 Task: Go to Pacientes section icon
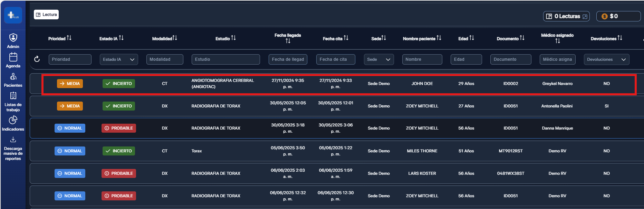tap(13, 76)
